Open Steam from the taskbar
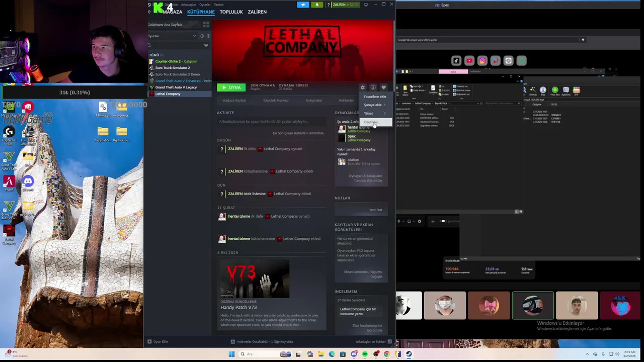 click(x=409, y=354)
